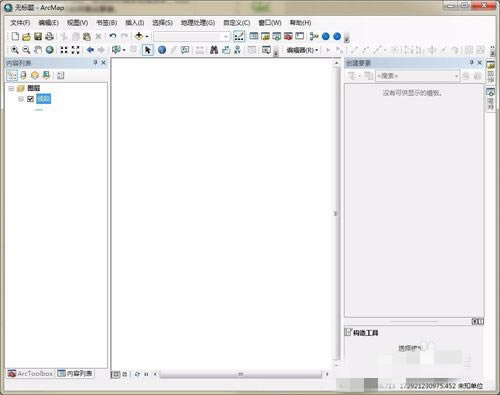500x395 pixels.
Task: Click the Add Data button
Action: [x=139, y=36]
